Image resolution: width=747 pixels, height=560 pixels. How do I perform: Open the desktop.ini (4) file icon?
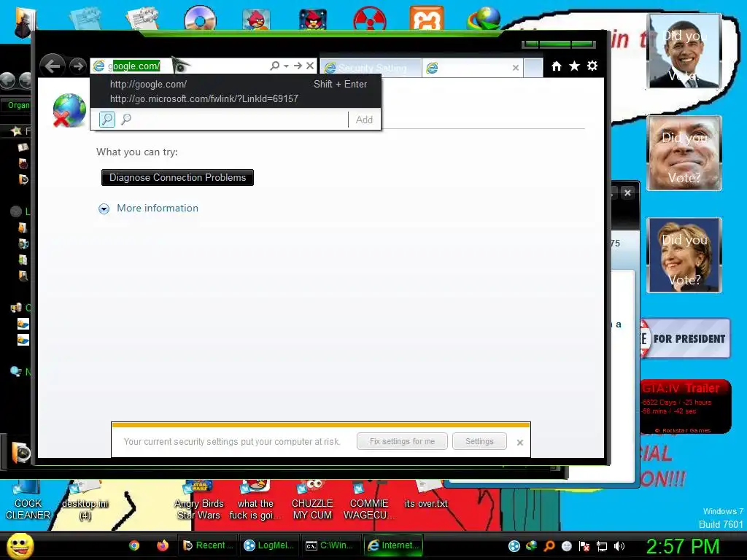[x=85, y=501]
